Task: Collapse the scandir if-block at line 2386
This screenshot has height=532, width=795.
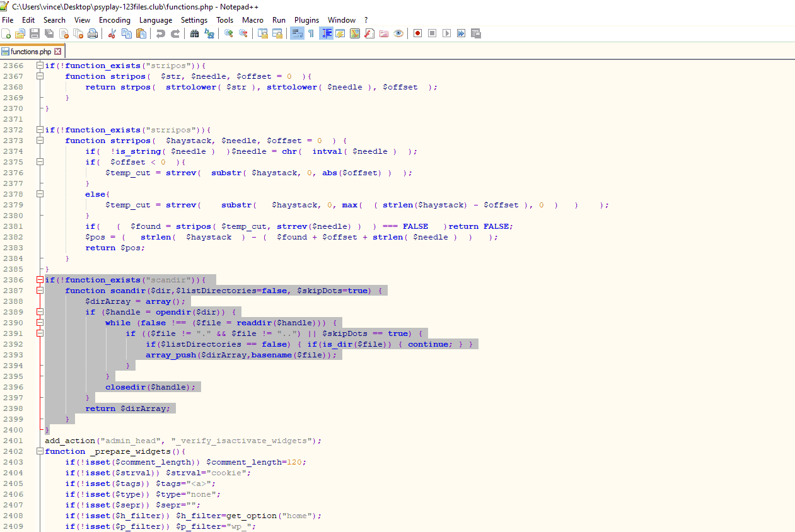Action: (x=40, y=280)
